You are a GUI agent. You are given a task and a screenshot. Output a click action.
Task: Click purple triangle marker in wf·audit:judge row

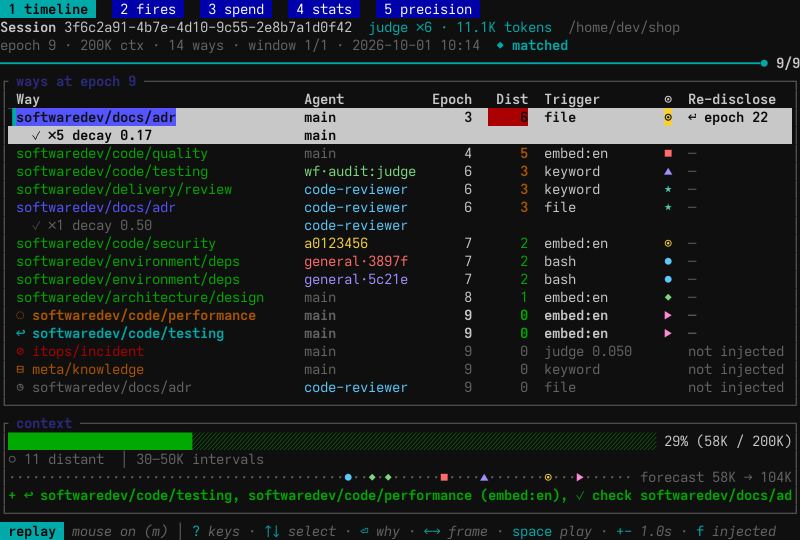(668, 171)
